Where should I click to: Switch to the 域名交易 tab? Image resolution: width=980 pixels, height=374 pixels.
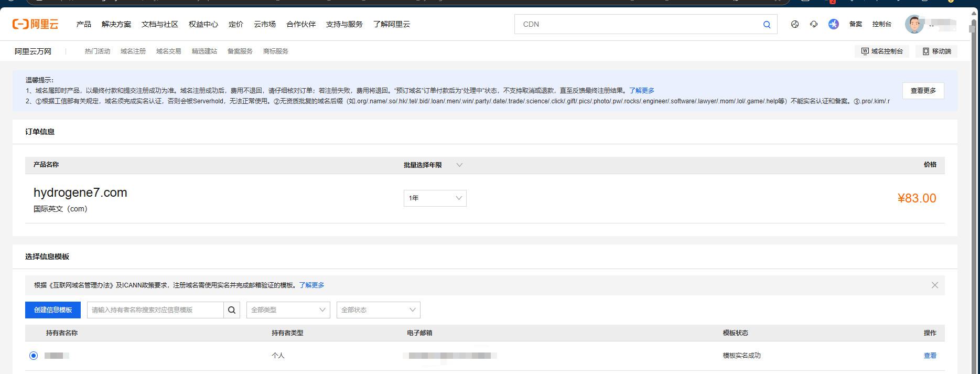pos(169,51)
